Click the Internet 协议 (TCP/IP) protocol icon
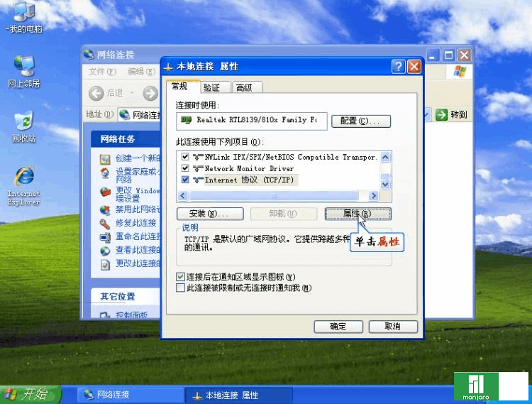The height and width of the screenshot is (404, 532). (x=198, y=180)
